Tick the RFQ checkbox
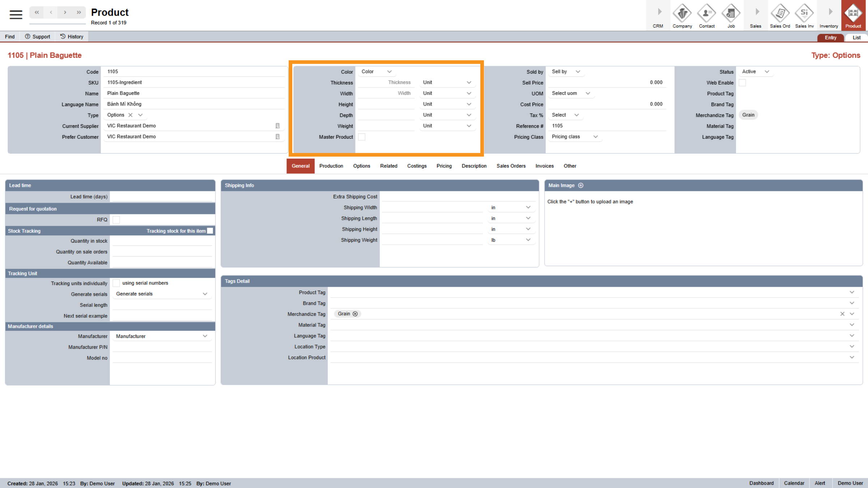 pyautogui.click(x=116, y=220)
